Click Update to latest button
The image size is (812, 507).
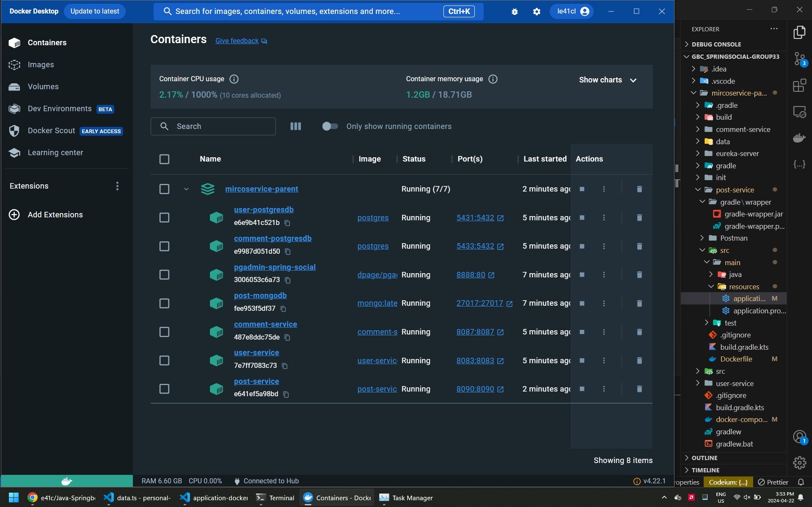[x=95, y=11]
